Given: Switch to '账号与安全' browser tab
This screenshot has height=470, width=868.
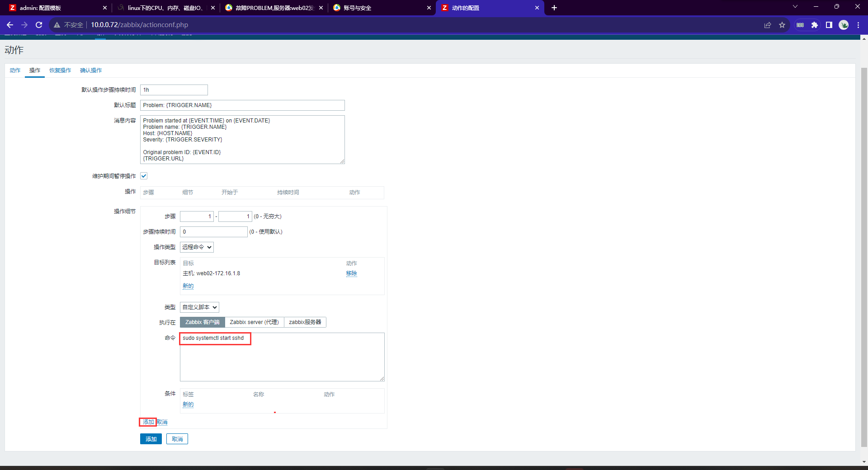Looking at the screenshot, I should [382, 8].
